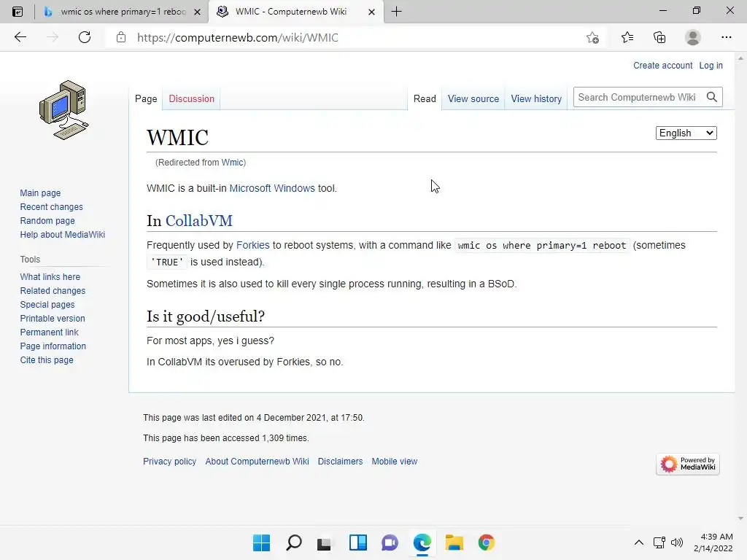Open Help about MediaWiki
The height and width of the screenshot is (560, 747).
click(x=63, y=234)
